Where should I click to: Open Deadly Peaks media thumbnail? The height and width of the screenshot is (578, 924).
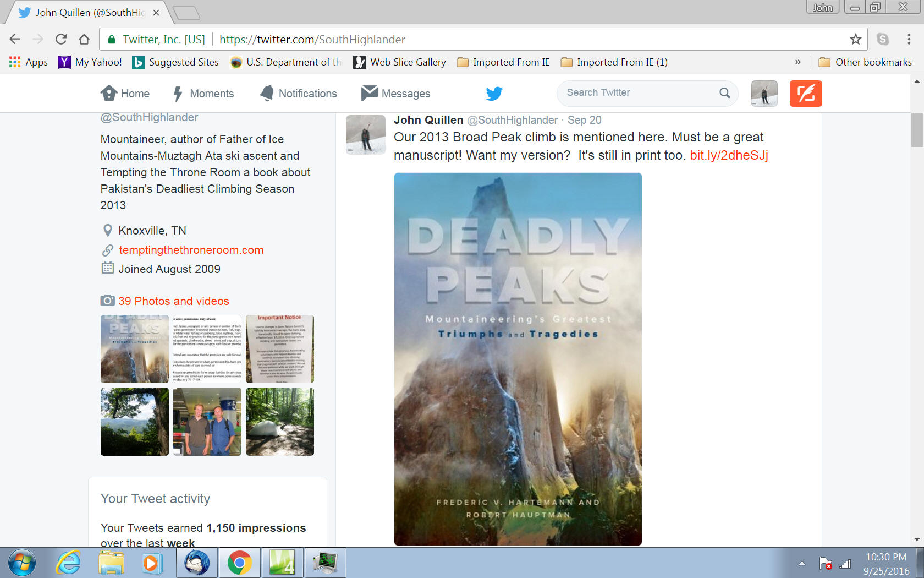(x=135, y=349)
